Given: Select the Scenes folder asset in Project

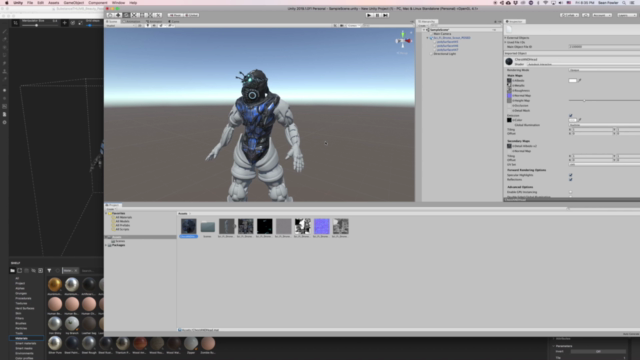Looking at the screenshot, I should (207, 227).
